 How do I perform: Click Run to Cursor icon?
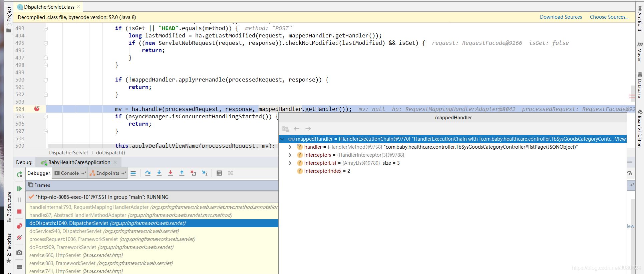(205, 173)
